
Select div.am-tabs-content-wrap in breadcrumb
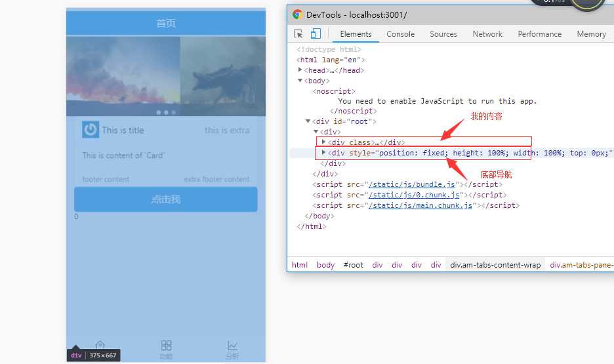point(495,265)
